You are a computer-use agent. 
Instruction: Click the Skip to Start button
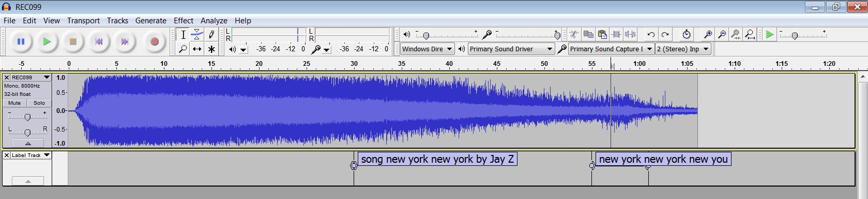[99, 41]
